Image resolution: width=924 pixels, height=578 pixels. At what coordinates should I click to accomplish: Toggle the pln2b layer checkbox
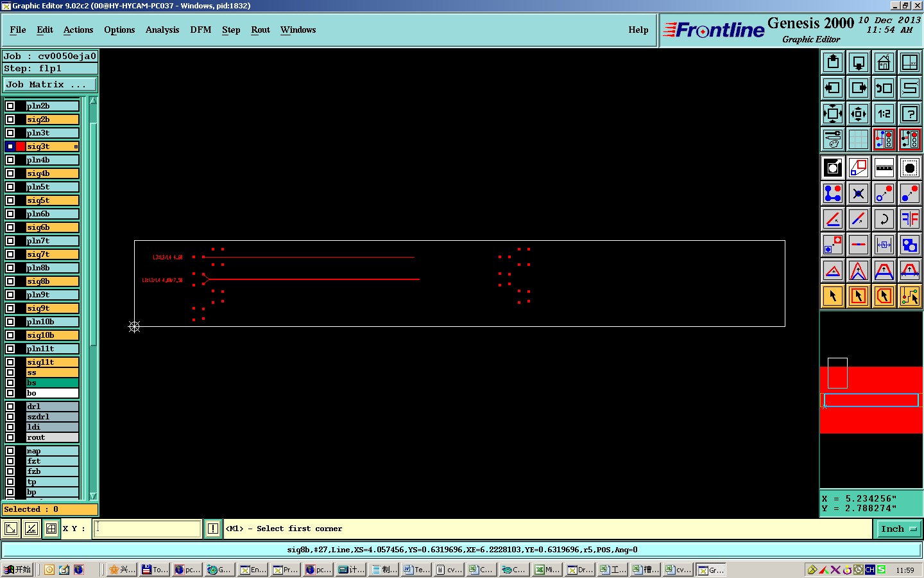pyautogui.click(x=10, y=106)
